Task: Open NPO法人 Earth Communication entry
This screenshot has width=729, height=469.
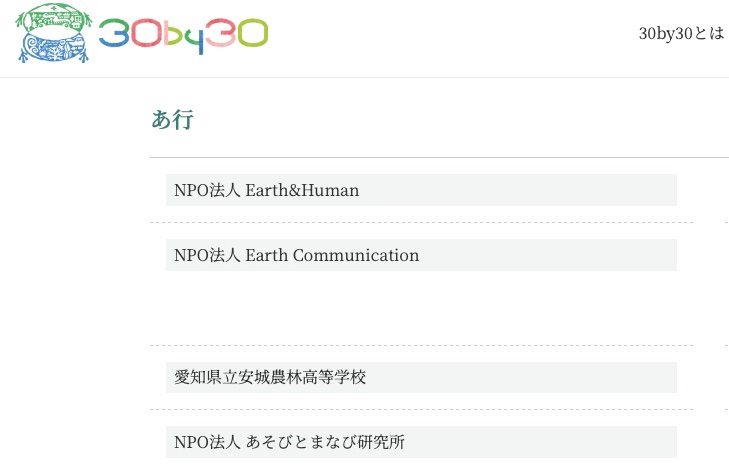Action: [296, 255]
